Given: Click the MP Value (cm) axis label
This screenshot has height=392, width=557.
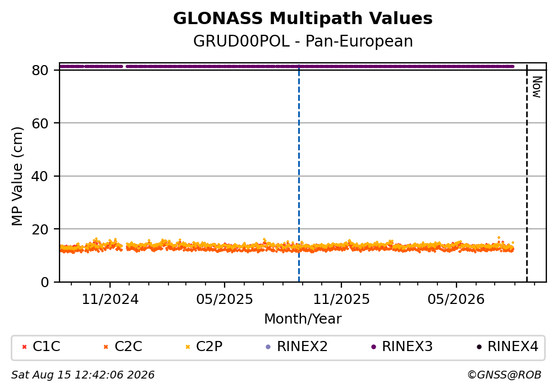Looking at the screenshot, I should tap(17, 176).
